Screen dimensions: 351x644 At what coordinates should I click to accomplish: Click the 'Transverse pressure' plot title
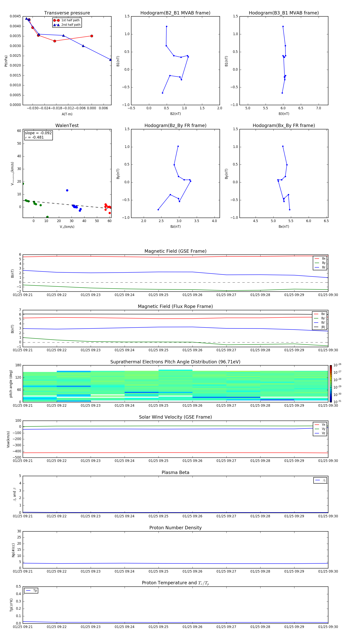[x=67, y=13]
